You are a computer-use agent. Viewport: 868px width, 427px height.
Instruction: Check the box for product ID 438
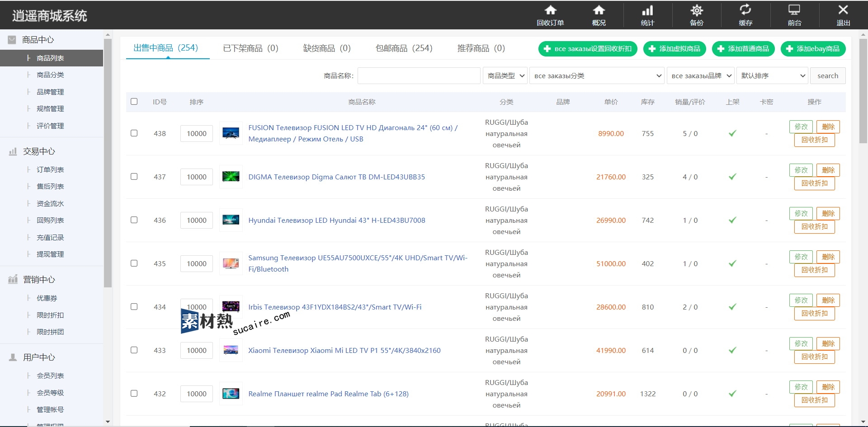click(134, 133)
